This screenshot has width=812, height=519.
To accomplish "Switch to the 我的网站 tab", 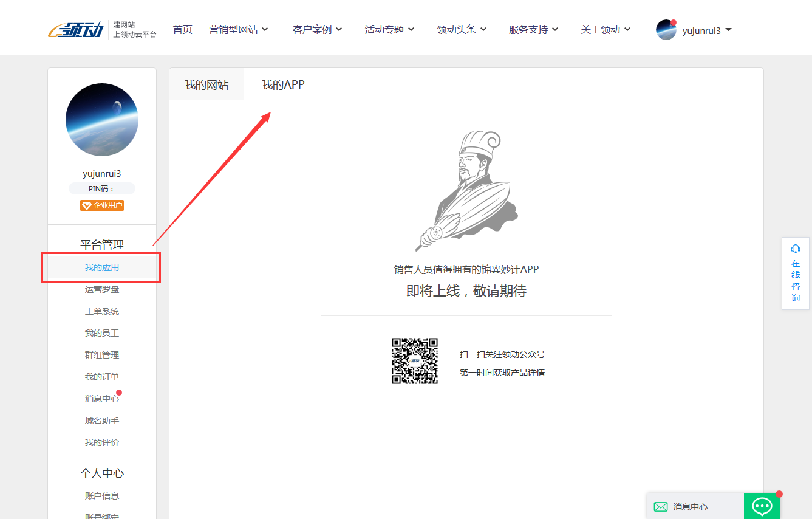I will (206, 84).
